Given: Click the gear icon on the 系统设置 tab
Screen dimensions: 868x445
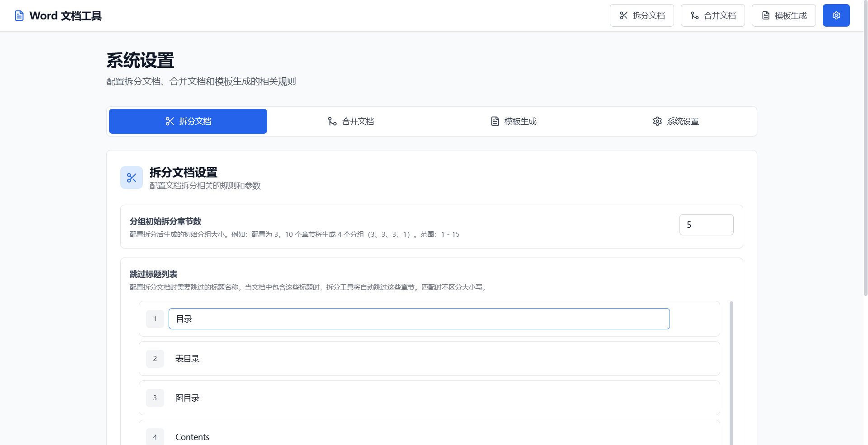Looking at the screenshot, I should 657,121.
